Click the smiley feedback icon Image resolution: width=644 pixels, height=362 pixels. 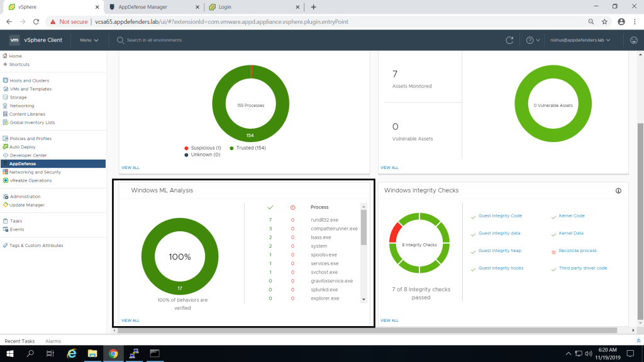pyautogui.click(x=633, y=40)
